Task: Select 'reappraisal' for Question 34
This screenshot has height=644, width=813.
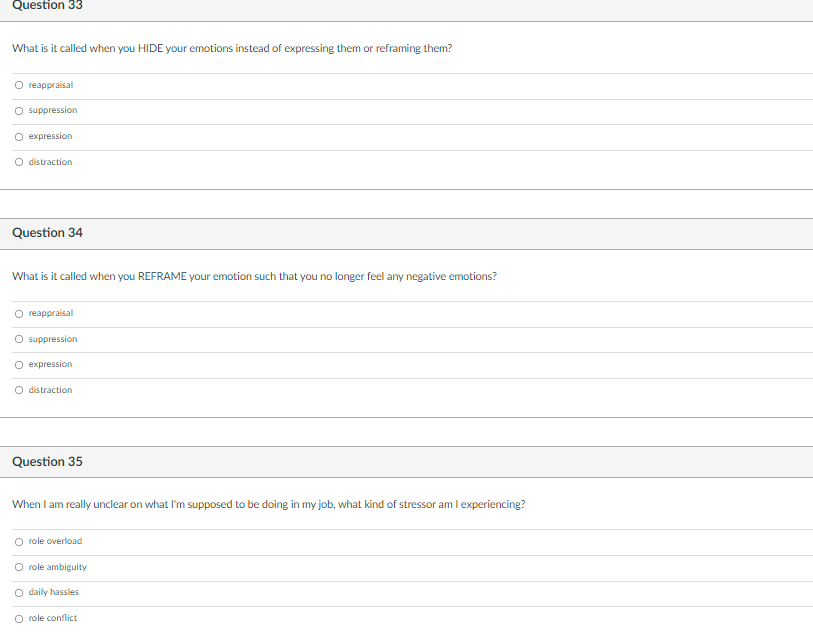Action: (x=50, y=313)
